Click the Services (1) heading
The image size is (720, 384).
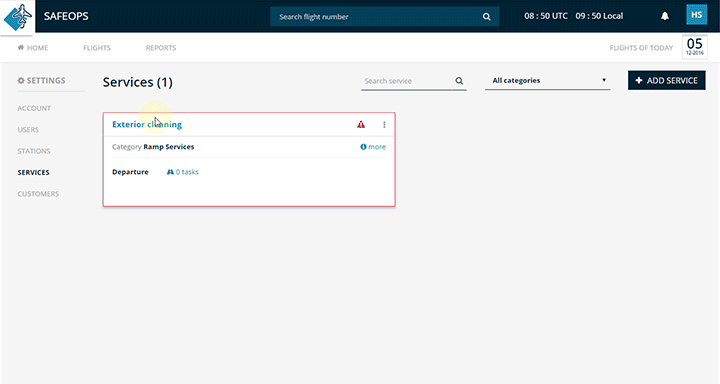pos(138,82)
